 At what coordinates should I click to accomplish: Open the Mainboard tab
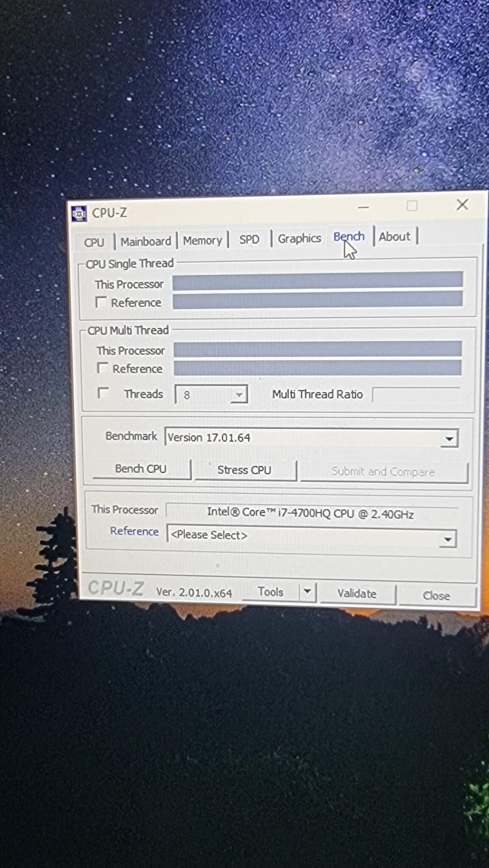[x=145, y=242]
